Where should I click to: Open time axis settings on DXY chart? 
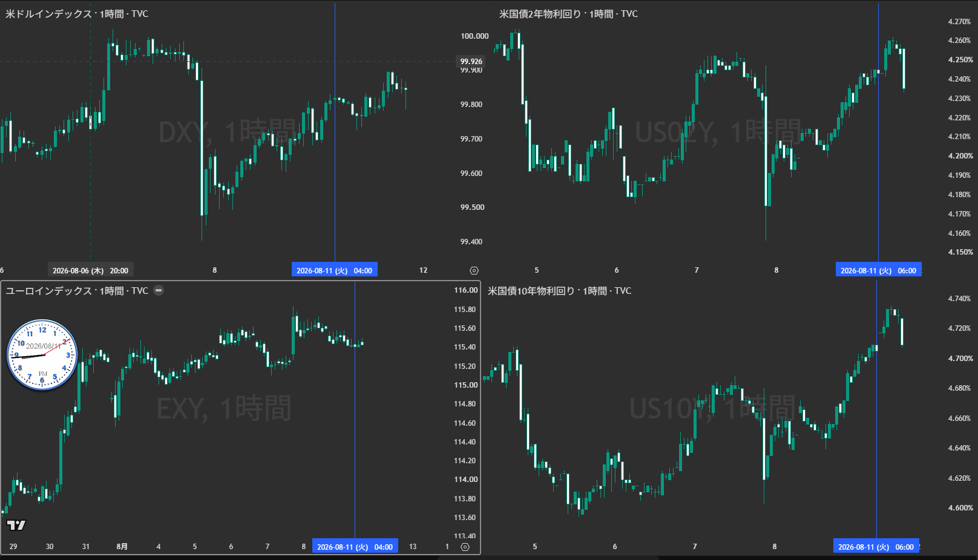[x=474, y=270]
